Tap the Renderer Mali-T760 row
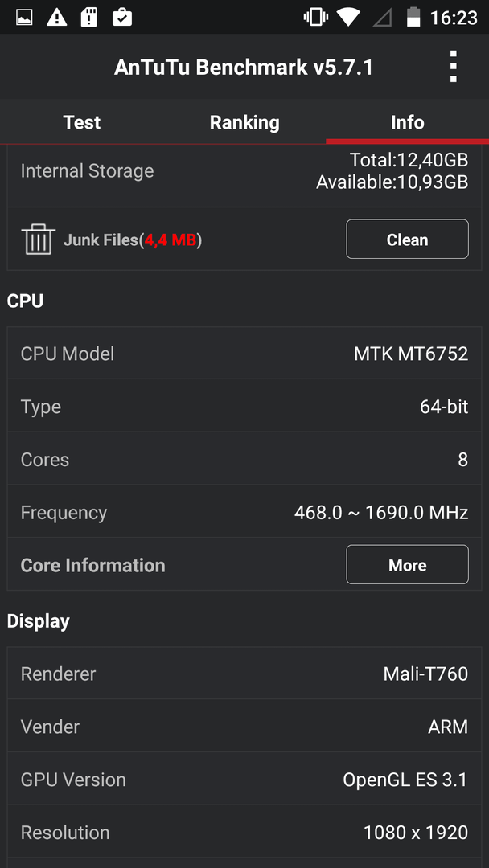 [x=244, y=674]
